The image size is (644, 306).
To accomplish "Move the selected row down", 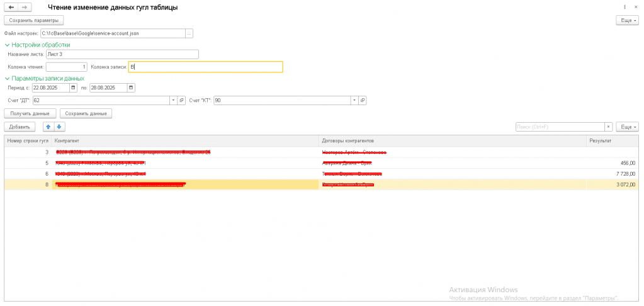I will (59, 127).
